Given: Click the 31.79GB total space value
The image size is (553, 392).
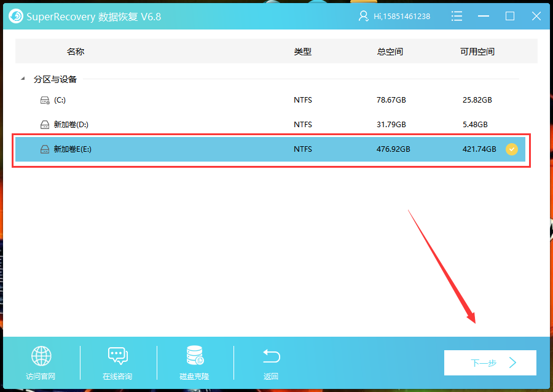Looking at the screenshot, I should 391,125.
